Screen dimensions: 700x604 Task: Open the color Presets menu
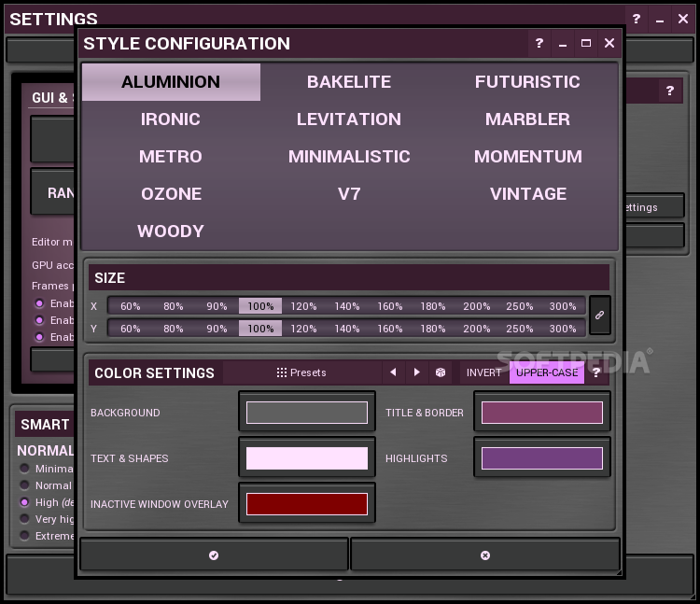[x=301, y=372]
